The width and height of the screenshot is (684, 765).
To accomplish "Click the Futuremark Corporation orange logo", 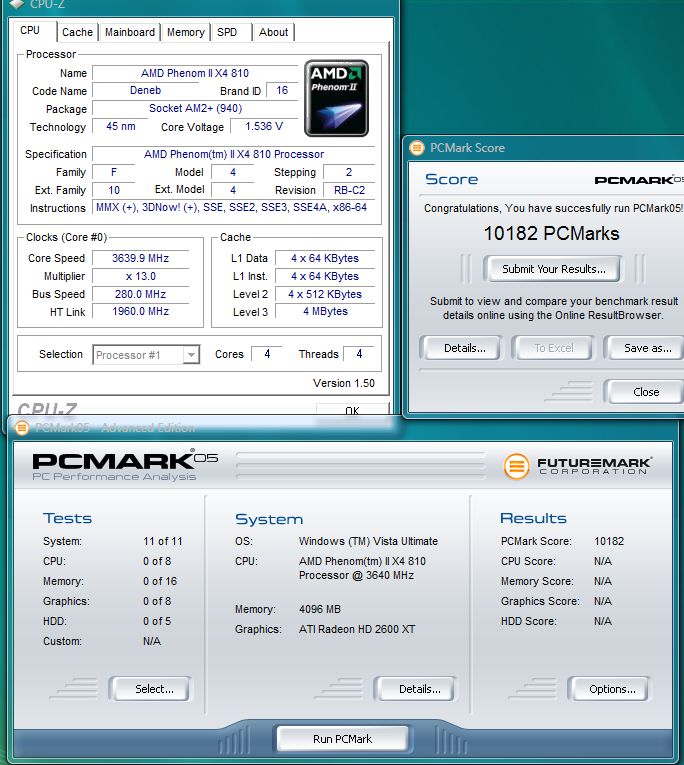I will (x=516, y=465).
